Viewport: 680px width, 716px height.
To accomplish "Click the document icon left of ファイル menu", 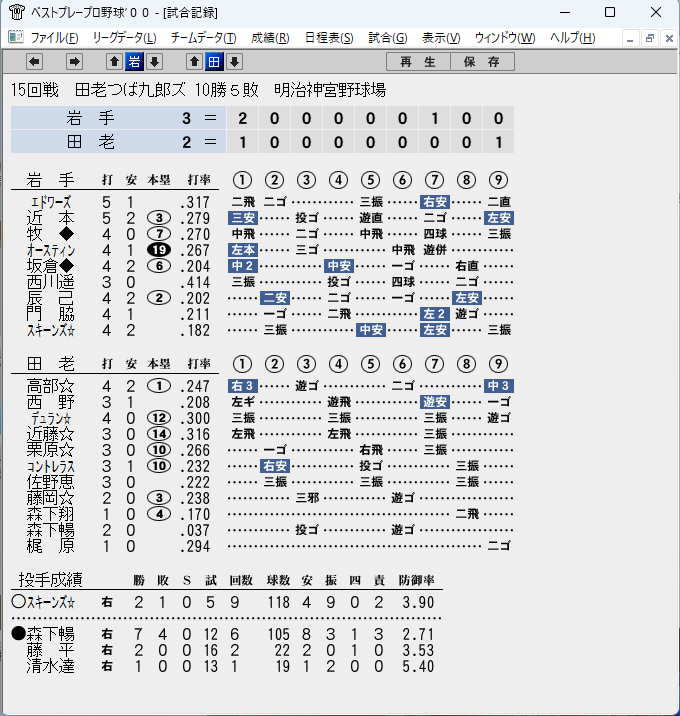I will tap(16, 37).
